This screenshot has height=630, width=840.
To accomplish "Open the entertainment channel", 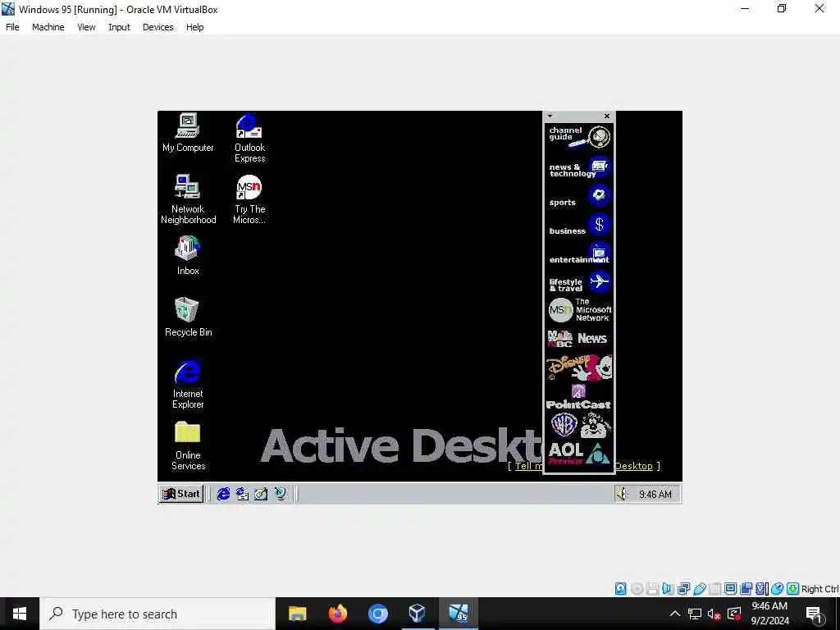I will pyautogui.click(x=579, y=254).
